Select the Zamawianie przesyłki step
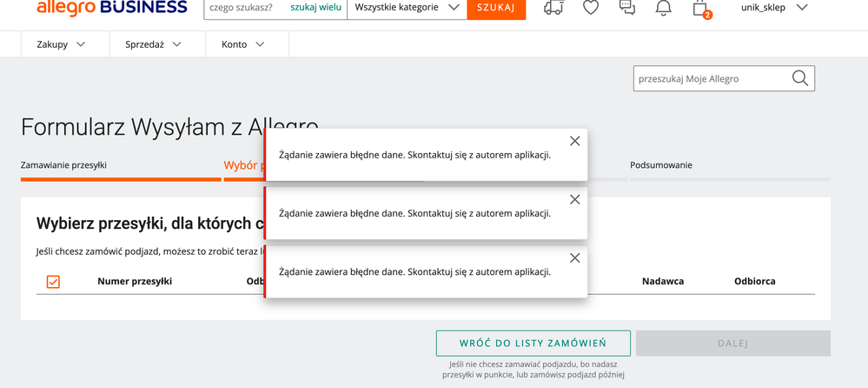This screenshot has width=868, height=388. (64, 165)
